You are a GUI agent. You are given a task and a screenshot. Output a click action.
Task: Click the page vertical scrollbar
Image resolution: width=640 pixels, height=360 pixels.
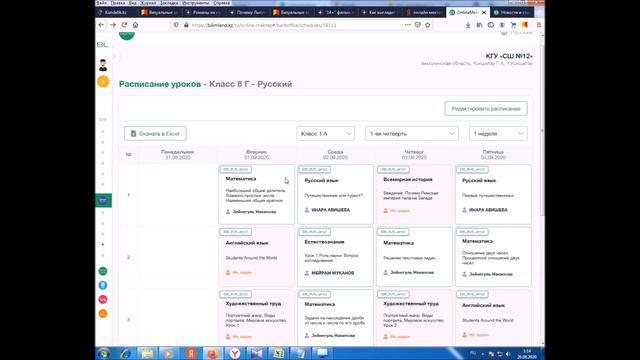pos(542,131)
